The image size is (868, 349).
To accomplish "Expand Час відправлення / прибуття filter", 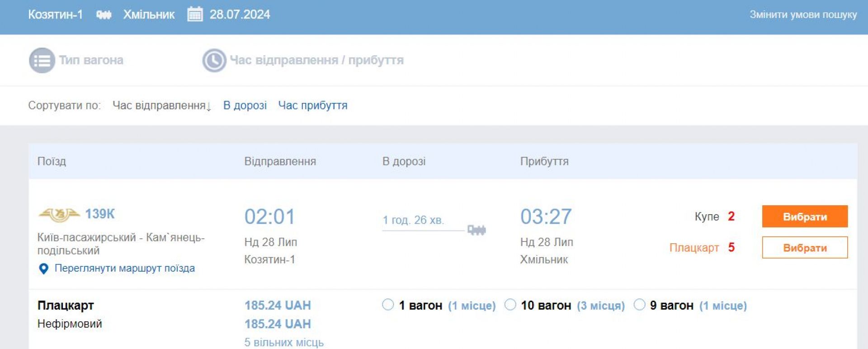I will [316, 60].
